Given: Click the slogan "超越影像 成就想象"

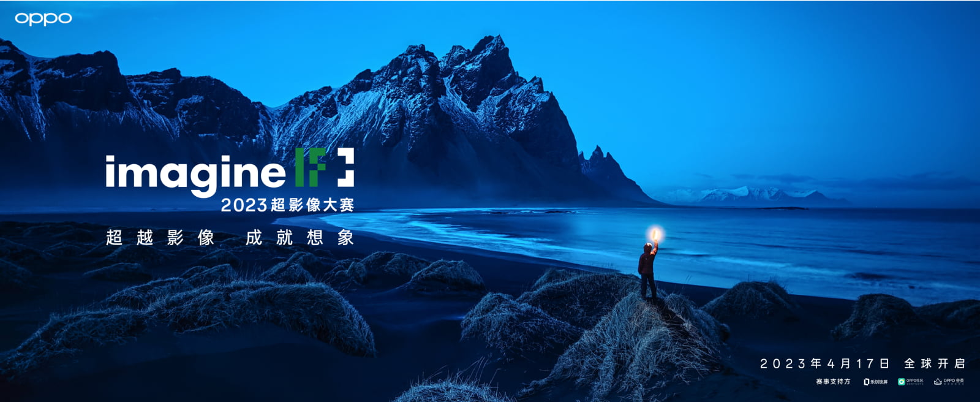Looking at the screenshot, I should 230,238.
